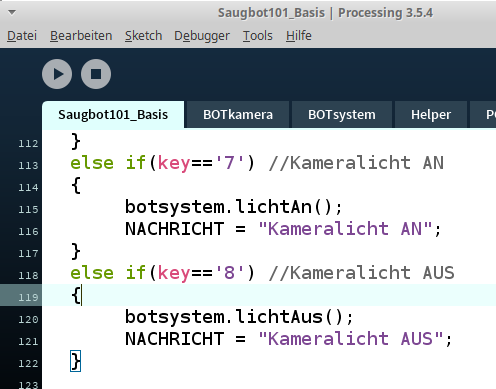This screenshot has height=389, width=496.
Task: Open the Debugger menu
Action: tap(202, 36)
